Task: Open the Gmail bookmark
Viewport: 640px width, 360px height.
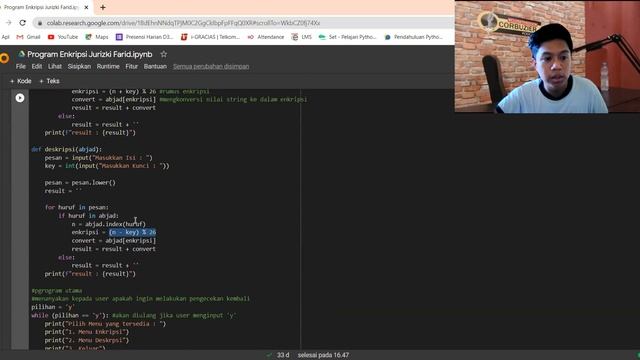Action: click(x=28, y=37)
